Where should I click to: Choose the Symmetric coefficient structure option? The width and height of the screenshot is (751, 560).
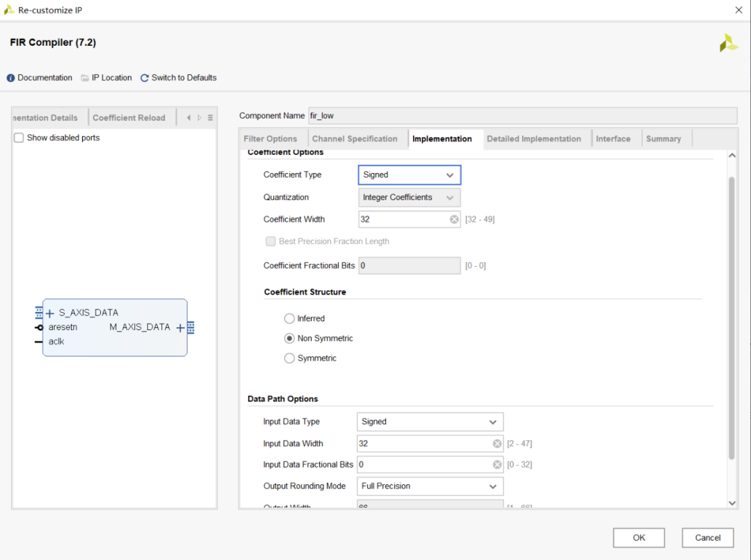tap(289, 359)
